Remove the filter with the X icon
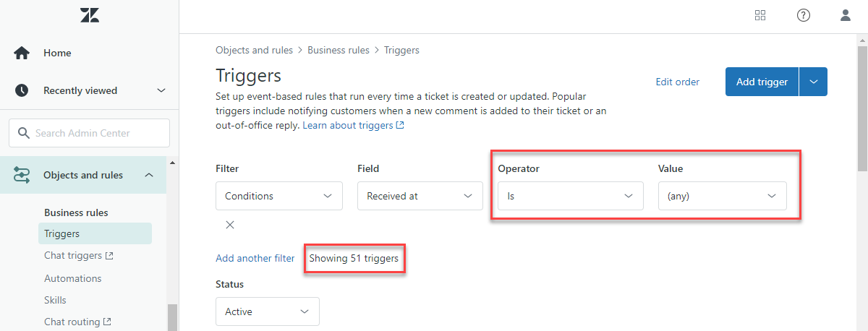Screen dimensions: 868x331 [x=230, y=225]
